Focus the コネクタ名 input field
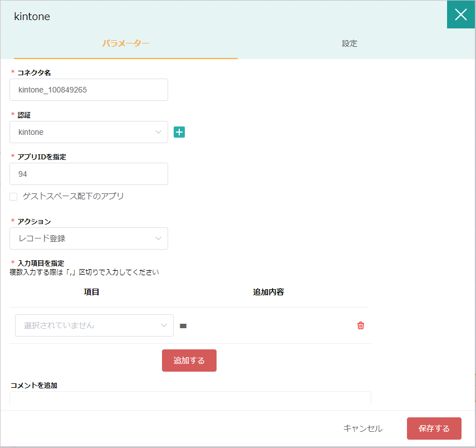Screen dimensions: 476x448 (x=89, y=90)
